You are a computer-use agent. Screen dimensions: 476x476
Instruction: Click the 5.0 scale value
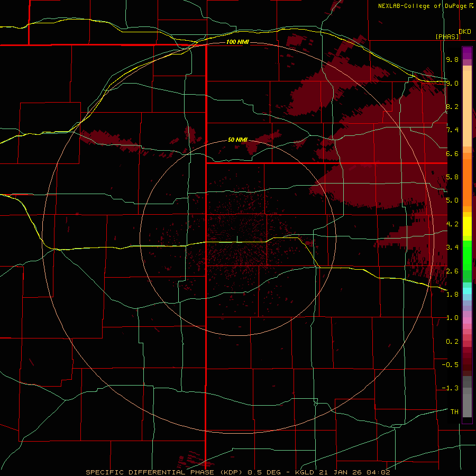pos(452,200)
